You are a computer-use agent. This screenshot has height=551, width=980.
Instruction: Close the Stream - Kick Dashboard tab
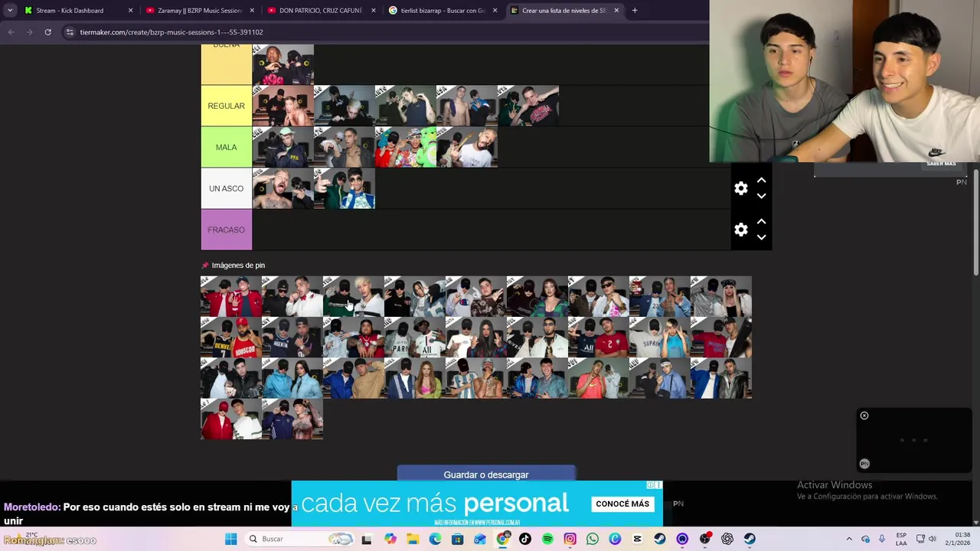pos(130,11)
